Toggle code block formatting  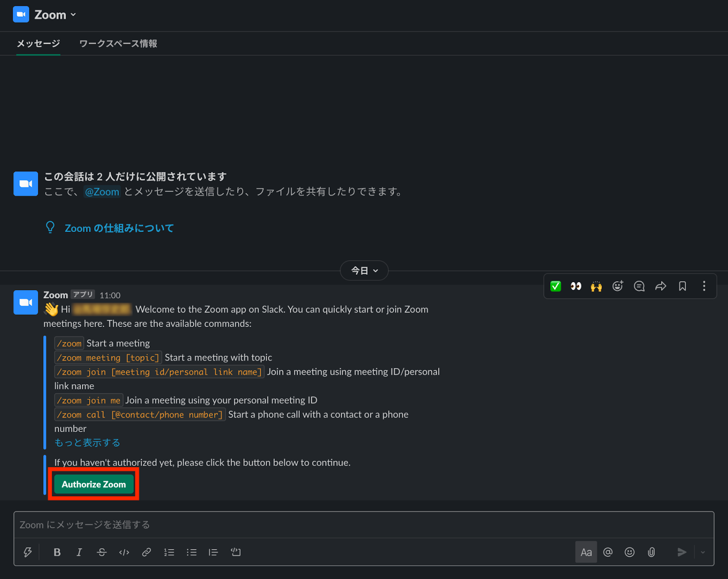point(236,552)
